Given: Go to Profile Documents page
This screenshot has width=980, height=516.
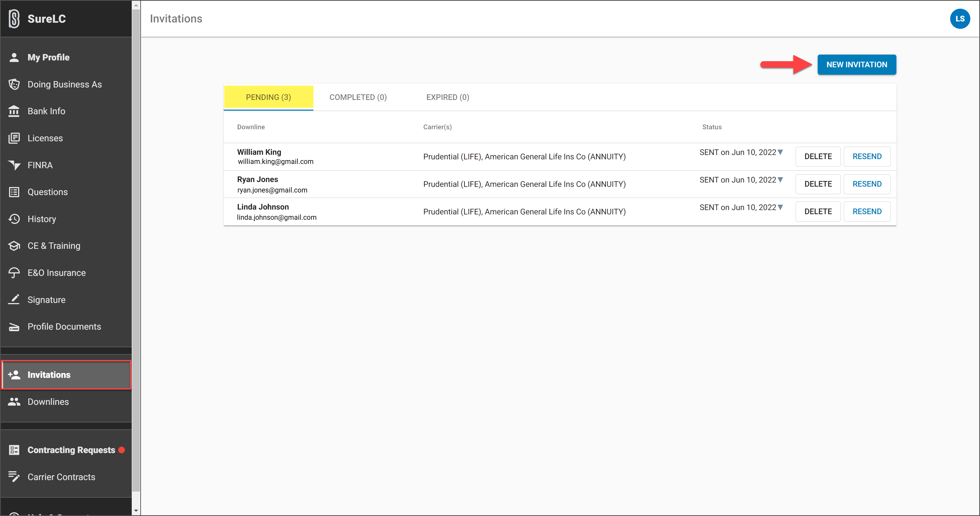Looking at the screenshot, I should point(66,327).
